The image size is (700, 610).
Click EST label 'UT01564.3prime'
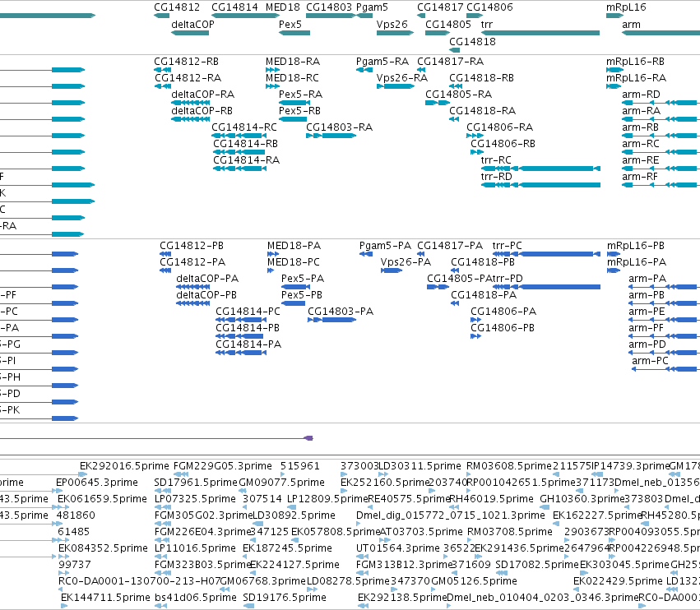click(x=398, y=548)
